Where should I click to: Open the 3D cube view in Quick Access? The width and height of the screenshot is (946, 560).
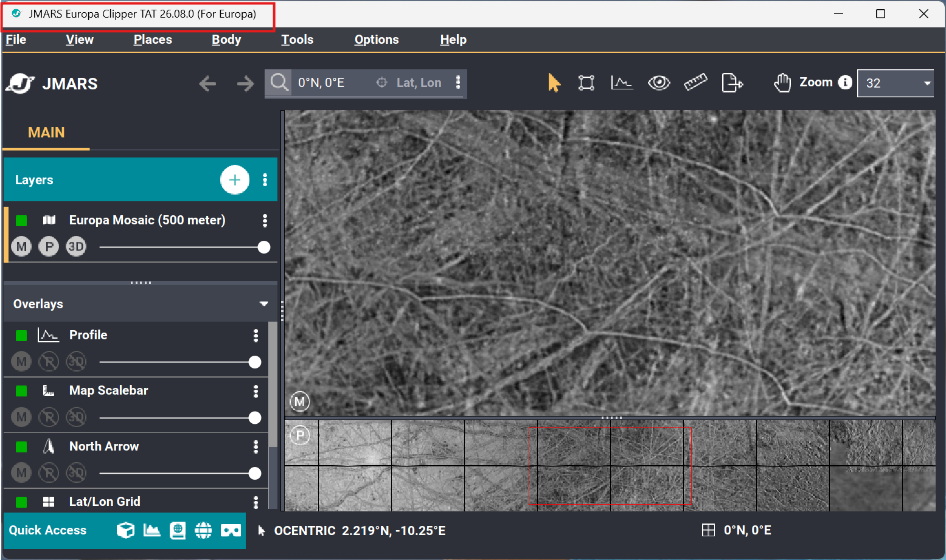[x=125, y=530]
